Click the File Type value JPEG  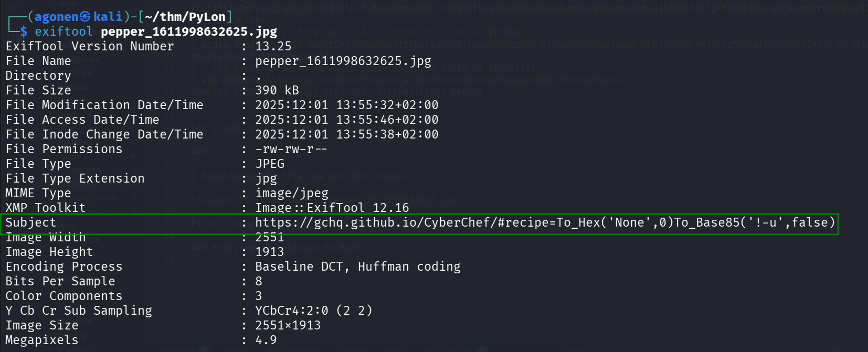tap(270, 164)
